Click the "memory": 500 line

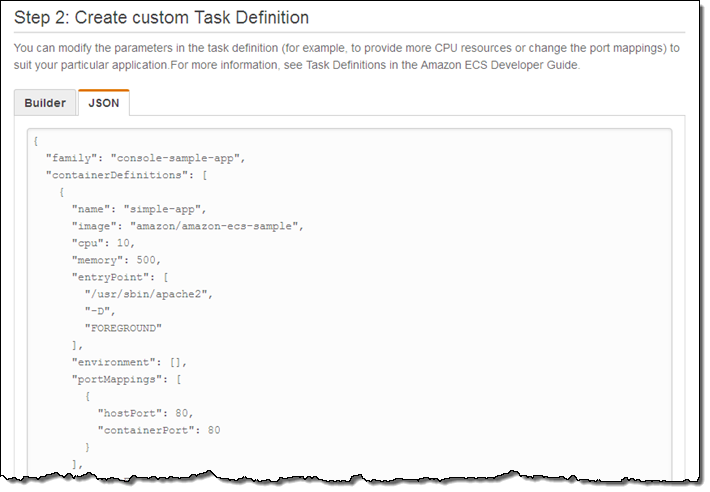click(117, 260)
